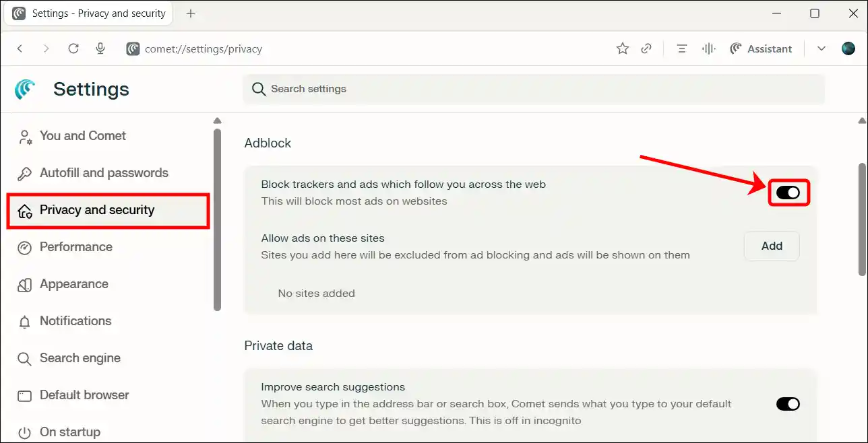The width and height of the screenshot is (868, 443).
Task: Open a new tab with plus button
Action: point(191,13)
